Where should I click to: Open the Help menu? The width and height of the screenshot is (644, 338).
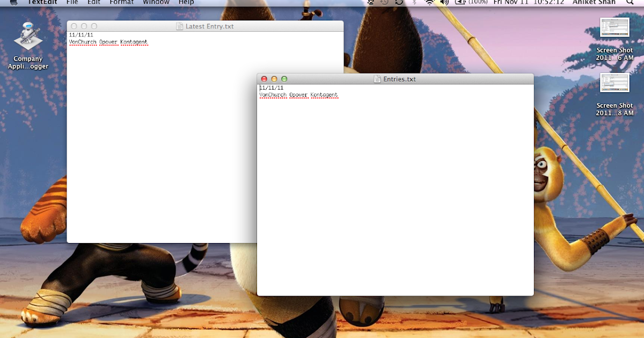point(186,2)
